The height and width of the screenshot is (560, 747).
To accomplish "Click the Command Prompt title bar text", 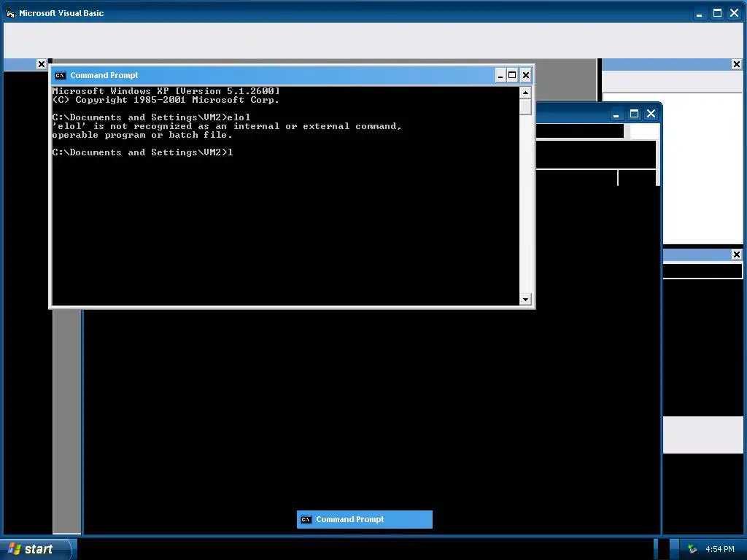I will [104, 75].
